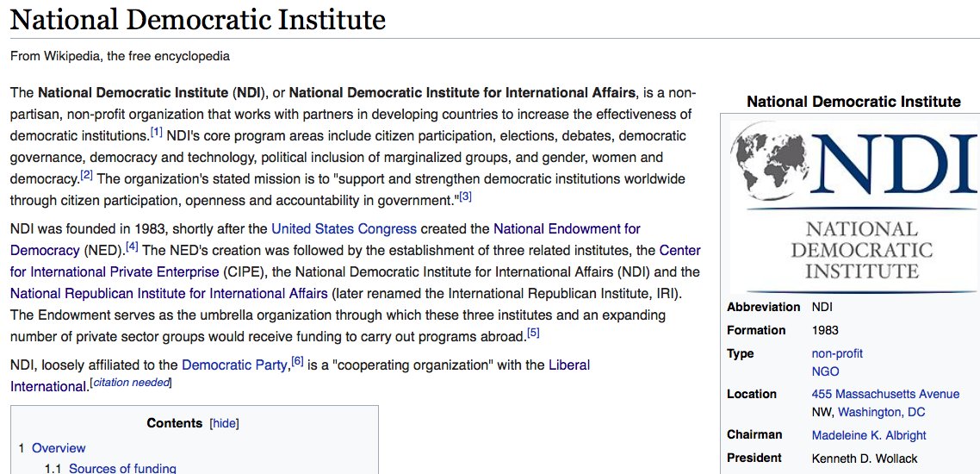Jump to citation reference [3]

(x=466, y=196)
